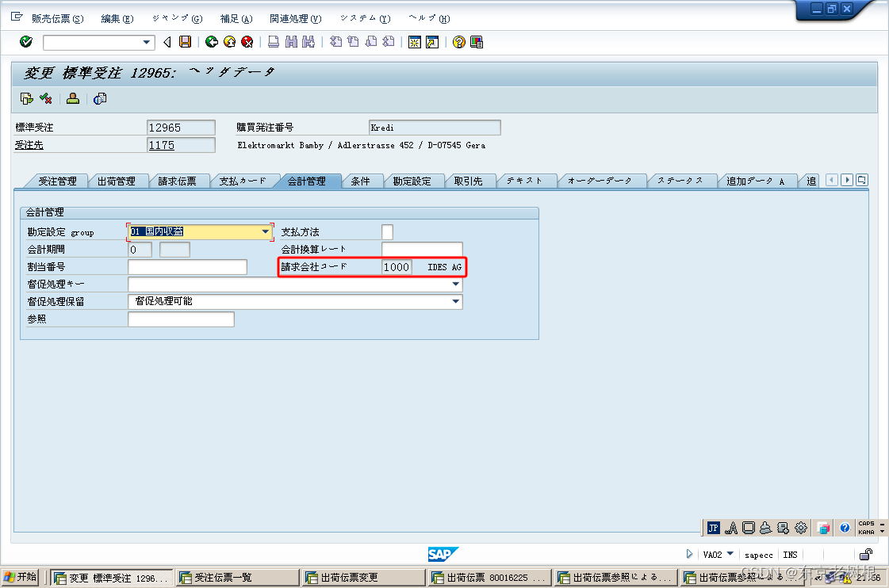Open the 督促処理キー dropdown

454,284
